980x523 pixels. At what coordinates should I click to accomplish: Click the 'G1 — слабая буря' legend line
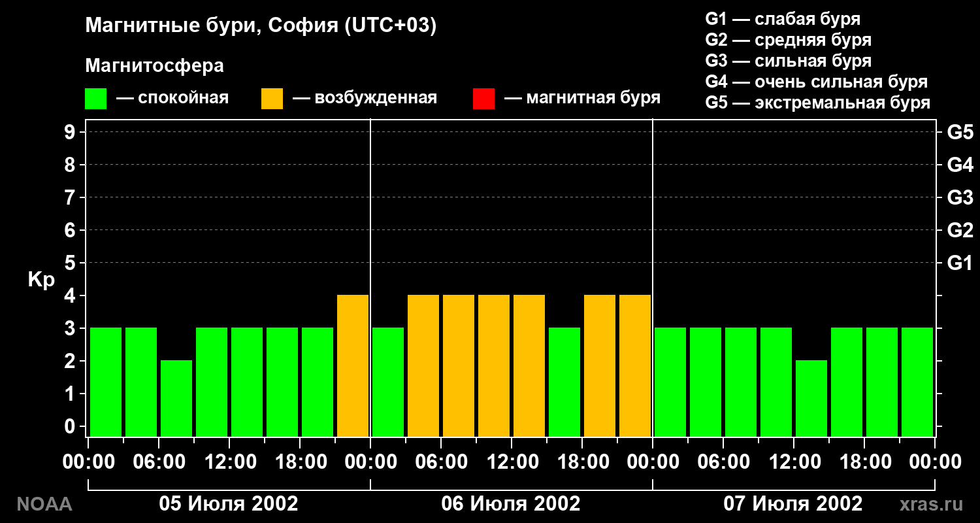(783, 19)
